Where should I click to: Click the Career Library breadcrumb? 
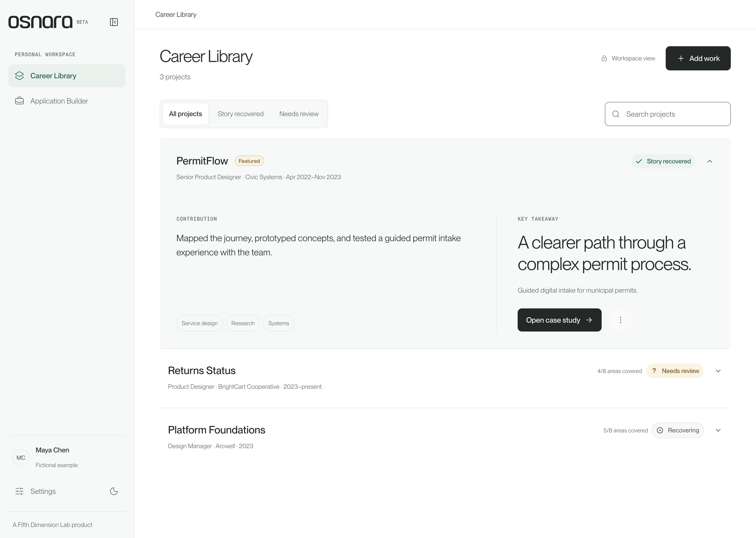click(176, 14)
